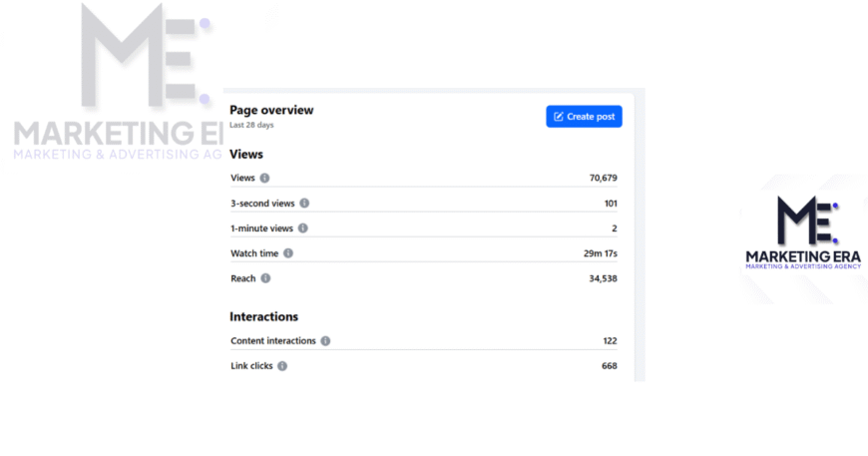
Task: Click the info icon next to 1-minute views
Action: coord(302,228)
